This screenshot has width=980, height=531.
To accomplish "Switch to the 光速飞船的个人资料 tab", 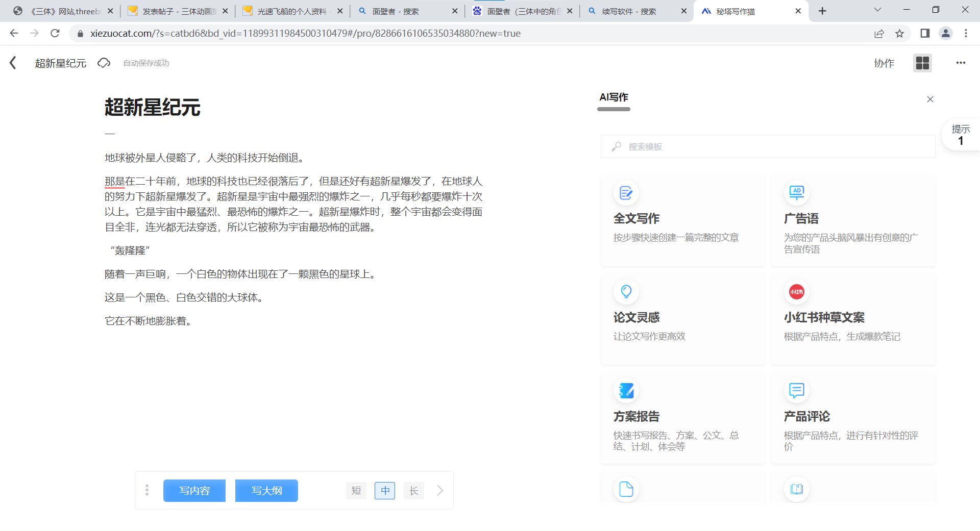I will point(292,11).
